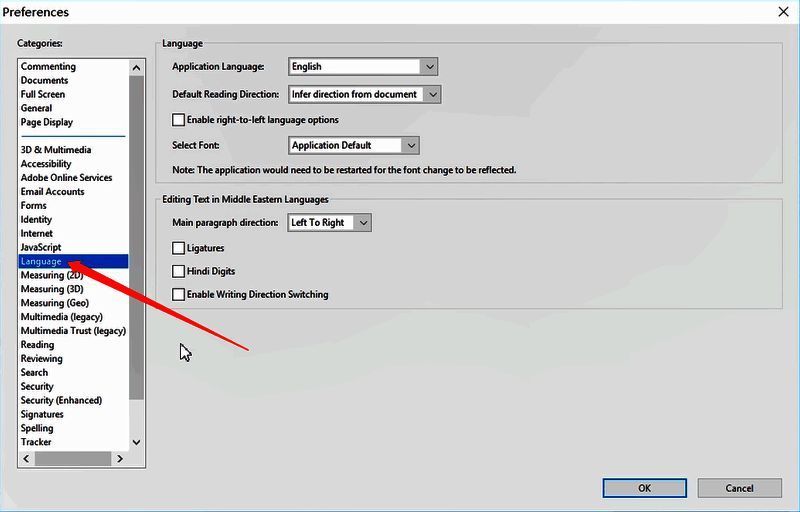Select the Signatures category
Image resolution: width=800 pixels, height=512 pixels.
click(x=42, y=414)
